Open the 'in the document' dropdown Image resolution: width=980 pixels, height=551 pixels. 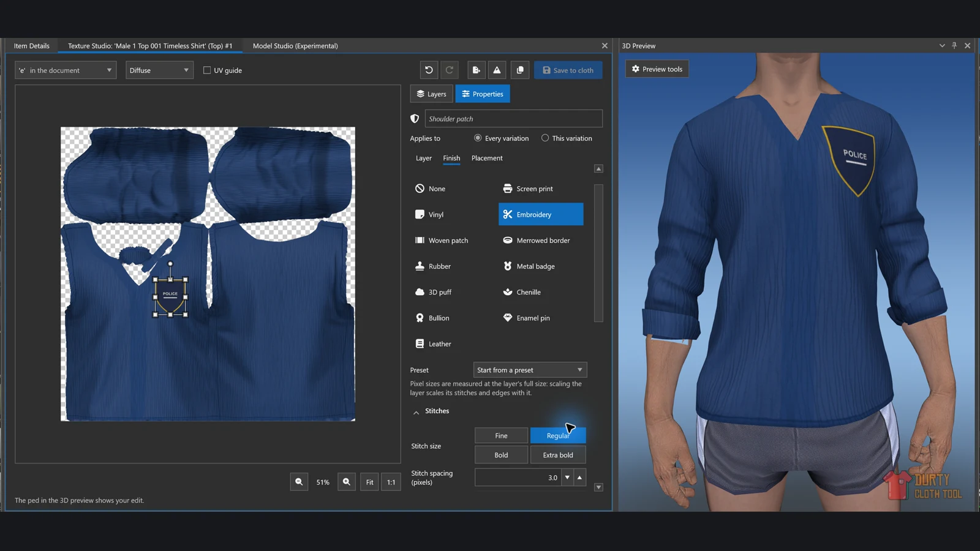click(66, 70)
